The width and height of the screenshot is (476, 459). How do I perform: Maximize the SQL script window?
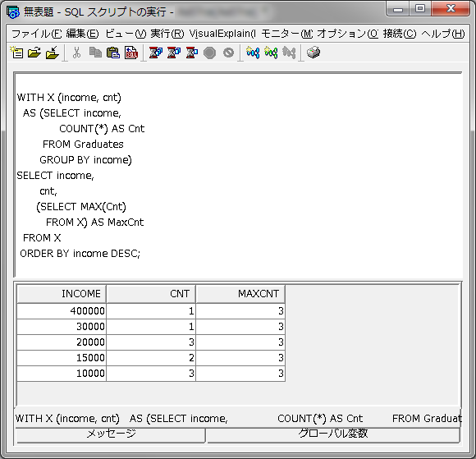(420, 9)
